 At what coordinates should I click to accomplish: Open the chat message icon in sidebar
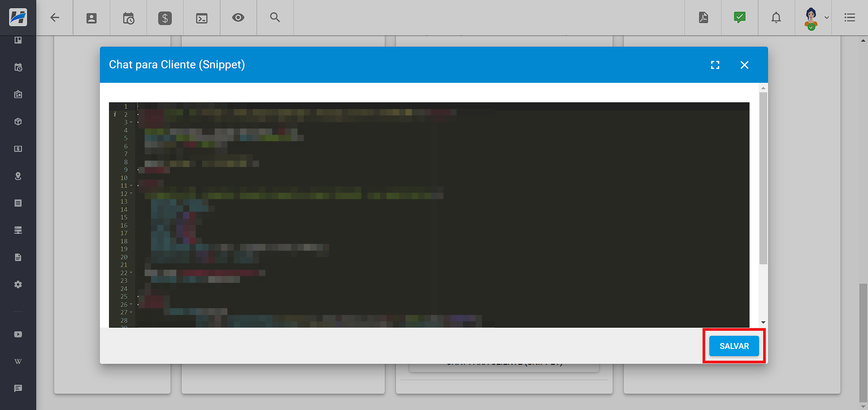point(18,389)
